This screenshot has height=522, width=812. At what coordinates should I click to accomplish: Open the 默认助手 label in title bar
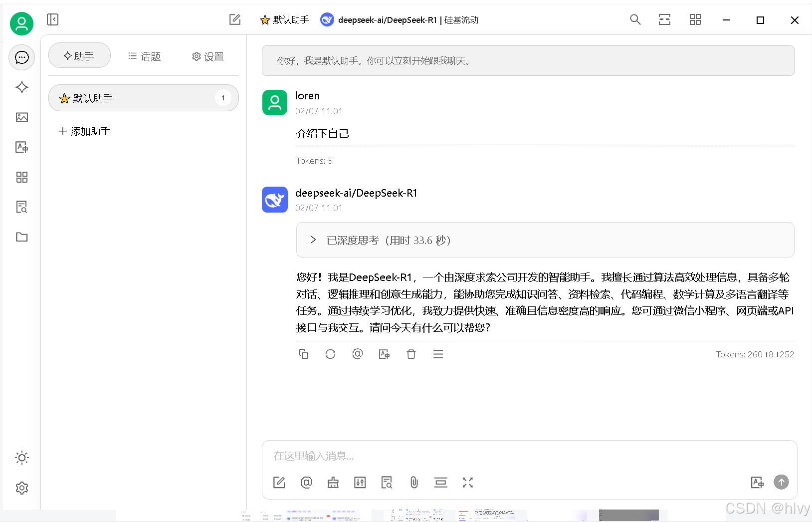[x=285, y=20]
